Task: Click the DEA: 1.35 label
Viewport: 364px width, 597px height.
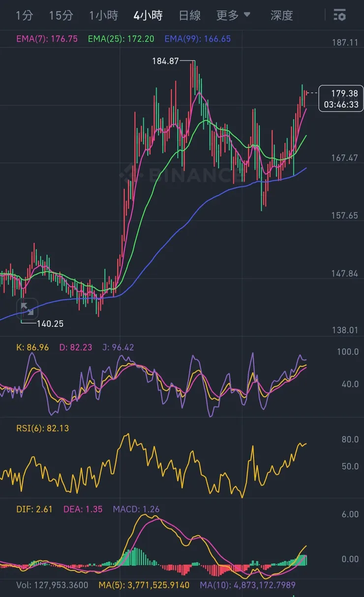Action: click(83, 509)
